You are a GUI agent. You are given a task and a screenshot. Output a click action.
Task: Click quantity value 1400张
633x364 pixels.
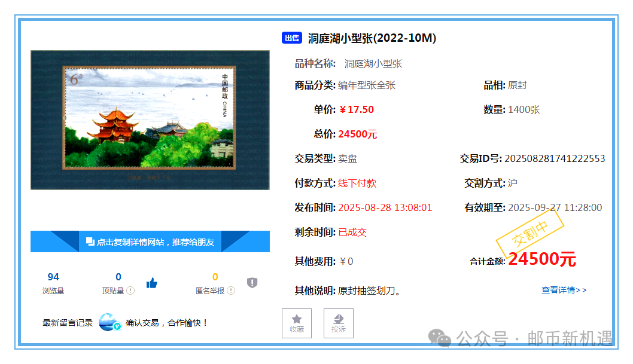click(x=524, y=109)
